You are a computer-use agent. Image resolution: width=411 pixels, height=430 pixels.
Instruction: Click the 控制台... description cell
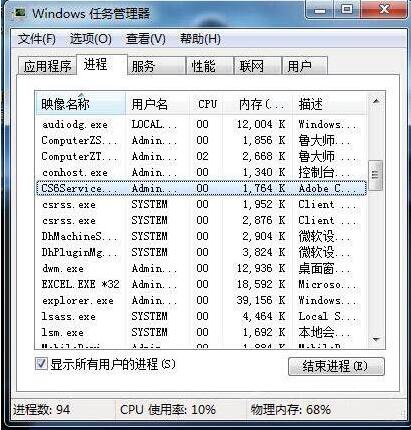click(x=324, y=172)
